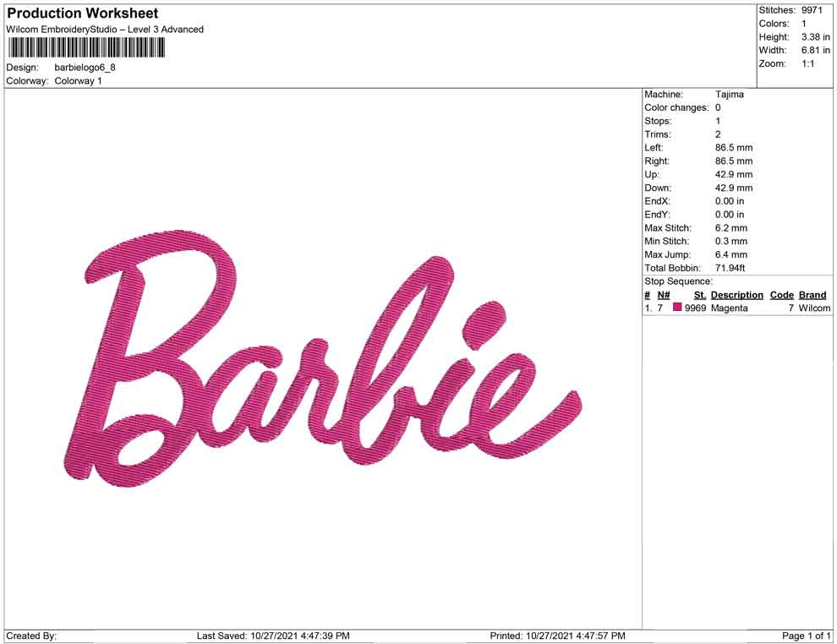Select the 'Colors:' label in header
The width and height of the screenshot is (837, 644).
coord(774,24)
